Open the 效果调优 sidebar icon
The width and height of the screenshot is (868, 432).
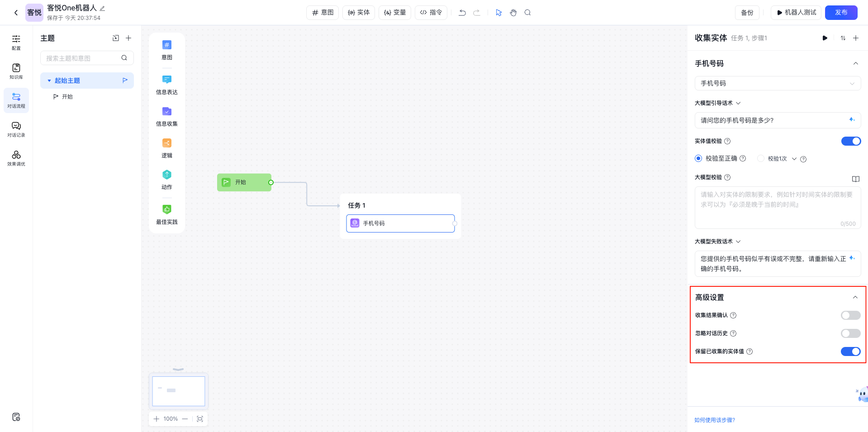[x=16, y=158]
